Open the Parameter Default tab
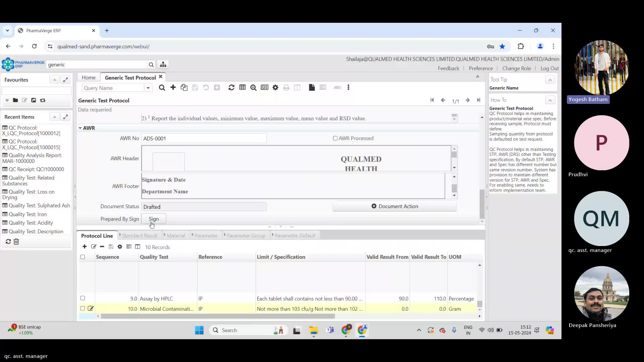This screenshot has height=362, width=644. pos(295,236)
